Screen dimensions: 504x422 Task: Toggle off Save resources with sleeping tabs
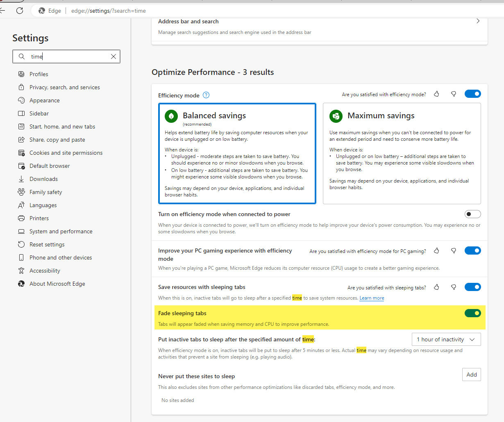coord(472,287)
